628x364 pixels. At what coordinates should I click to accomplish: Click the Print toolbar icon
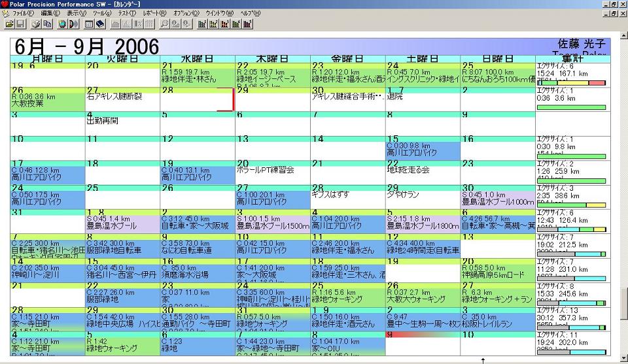36,24
